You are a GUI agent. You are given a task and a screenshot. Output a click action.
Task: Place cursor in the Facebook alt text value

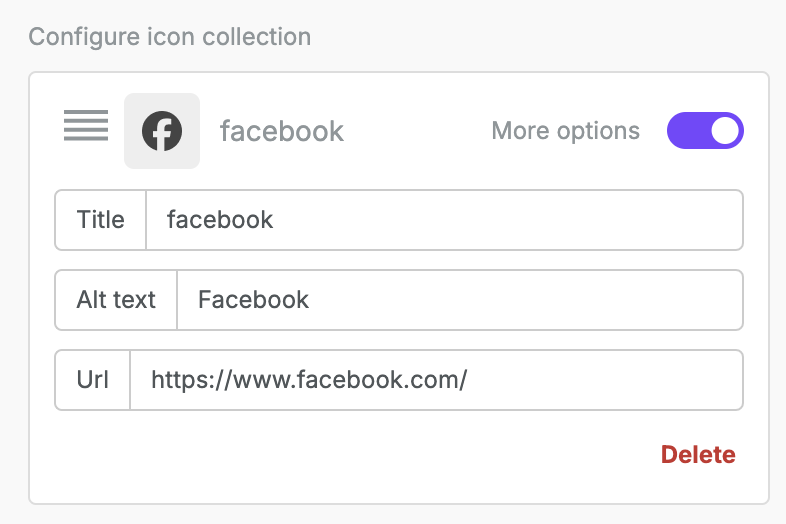point(253,300)
